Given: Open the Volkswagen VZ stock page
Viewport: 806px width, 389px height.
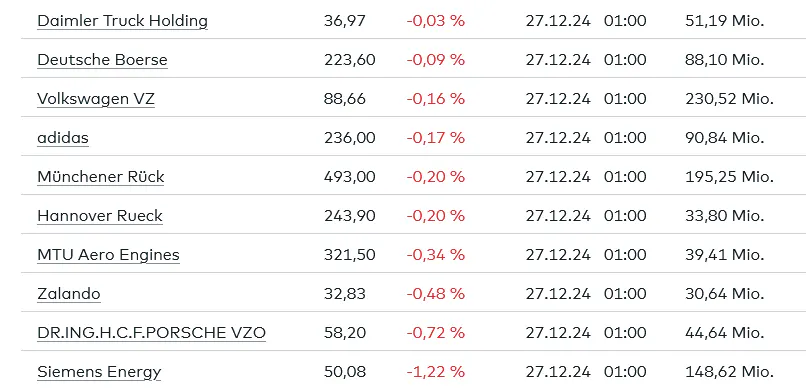Looking at the screenshot, I should point(96,99).
